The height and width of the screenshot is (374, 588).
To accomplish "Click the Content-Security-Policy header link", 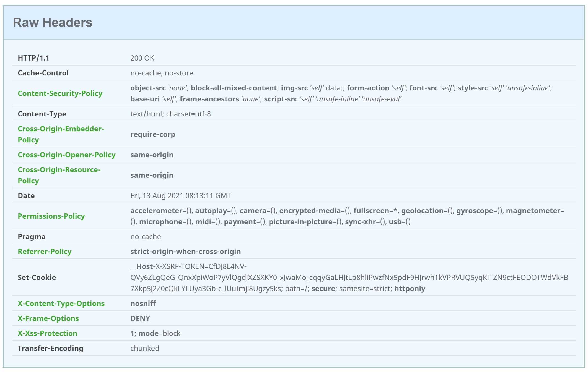I will pos(60,93).
